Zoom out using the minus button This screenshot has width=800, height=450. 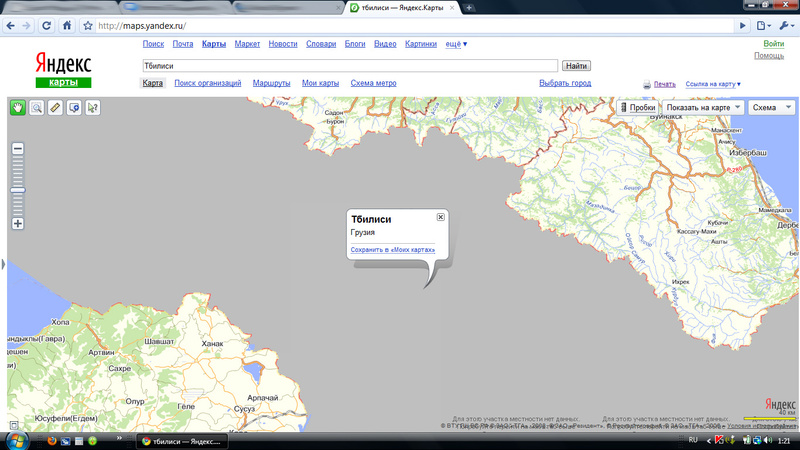point(17,149)
